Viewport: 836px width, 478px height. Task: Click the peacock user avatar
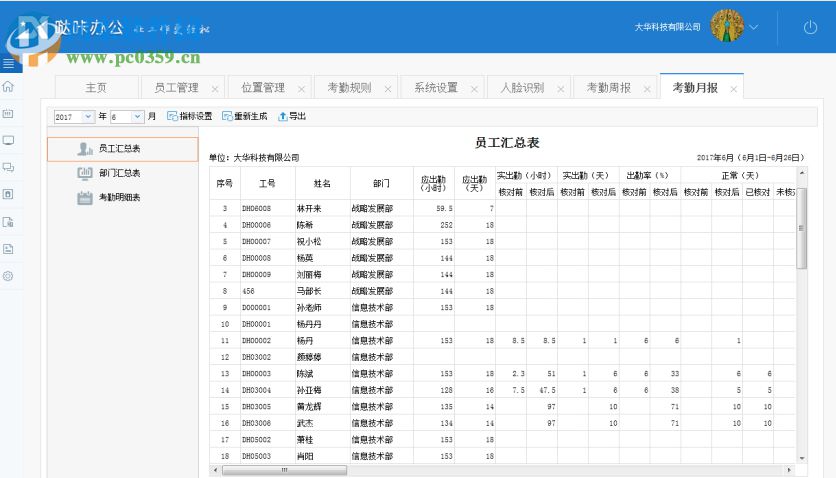727,26
